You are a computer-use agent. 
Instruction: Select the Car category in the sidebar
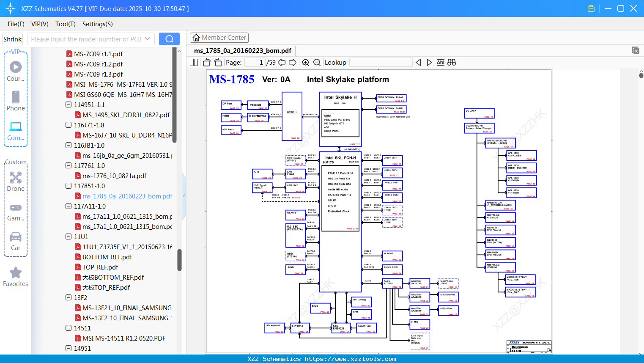coord(16,241)
